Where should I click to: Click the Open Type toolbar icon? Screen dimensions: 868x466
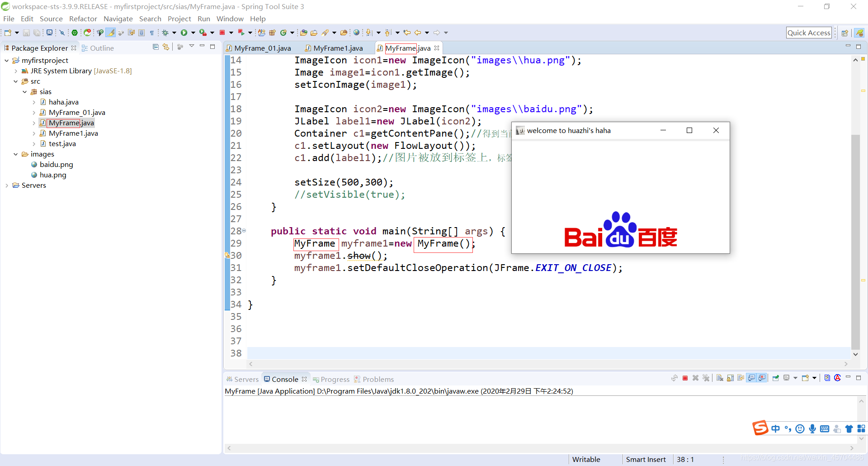(x=303, y=33)
